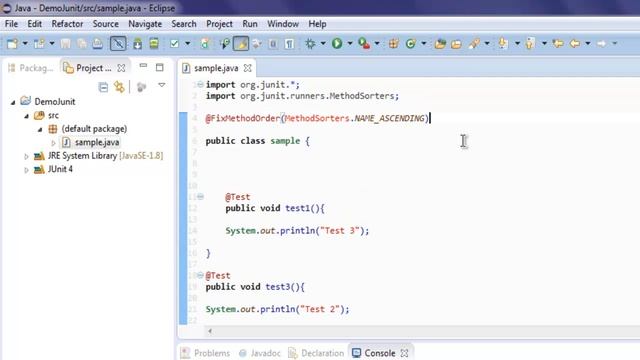Click the Previous Annotation icon
Viewport: 640px width, 360px height.
[x=530, y=43]
